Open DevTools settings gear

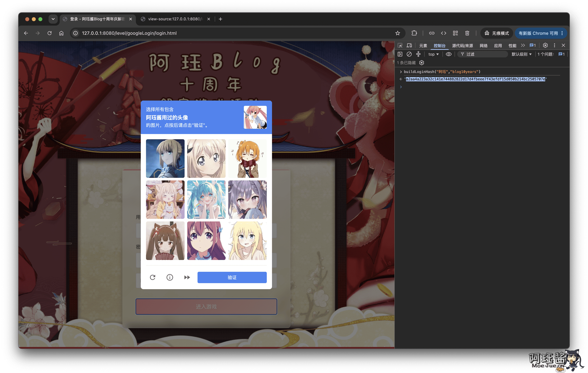pos(545,45)
